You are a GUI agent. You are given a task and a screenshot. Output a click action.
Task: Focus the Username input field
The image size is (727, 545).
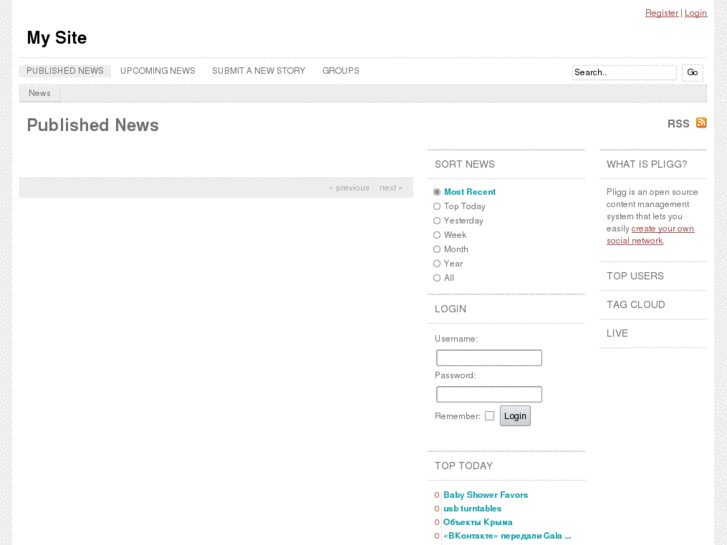tap(489, 358)
